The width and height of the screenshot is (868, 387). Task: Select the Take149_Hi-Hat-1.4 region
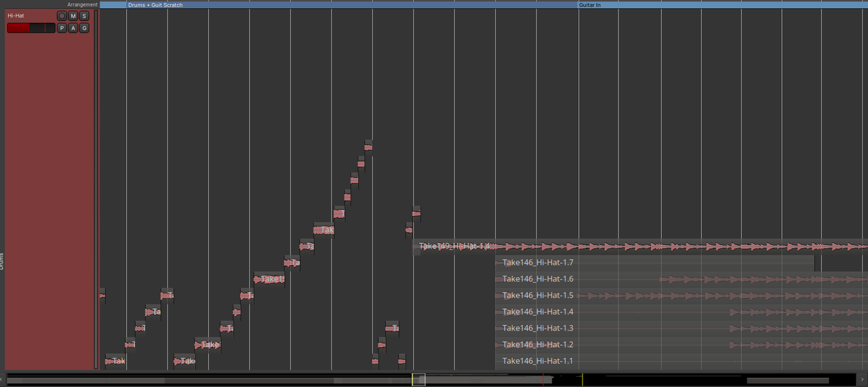tap(641, 246)
